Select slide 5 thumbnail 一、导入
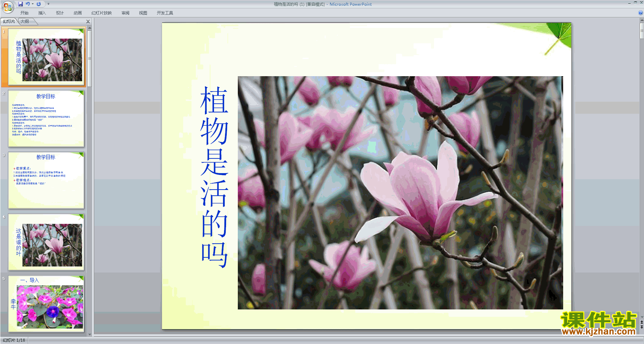This screenshot has height=344, width=644. pos(46,304)
